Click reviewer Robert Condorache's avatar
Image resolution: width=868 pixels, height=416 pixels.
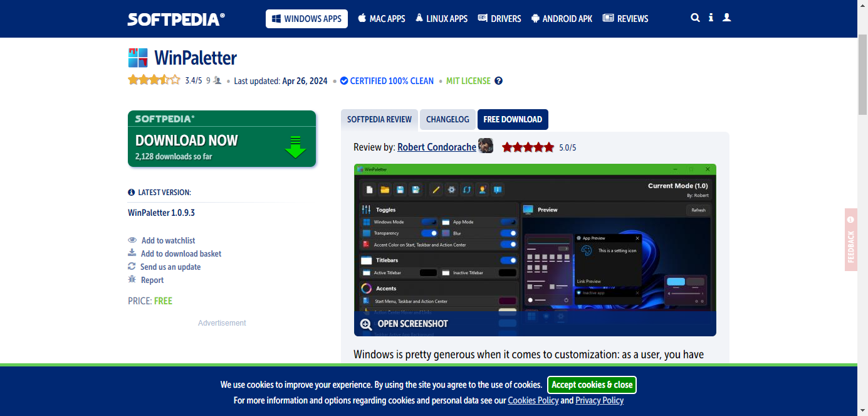[x=486, y=146]
